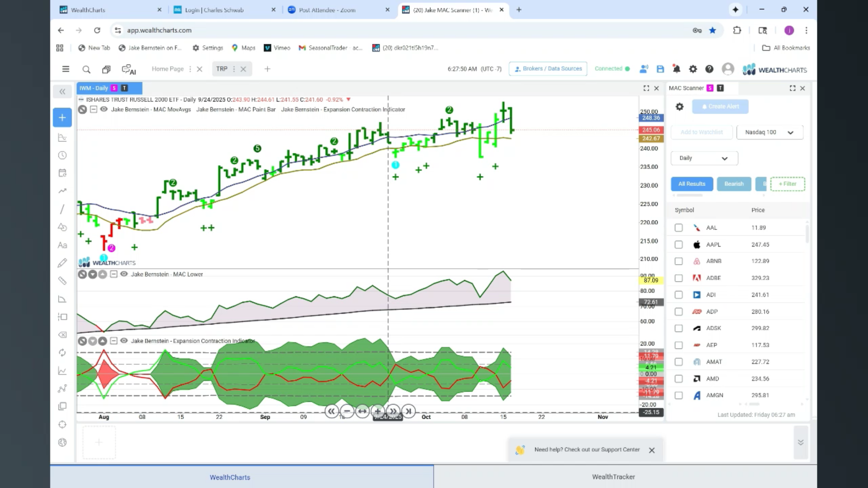Click the save layout disk icon
The width and height of the screenshot is (868, 488).
coord(660,69)
